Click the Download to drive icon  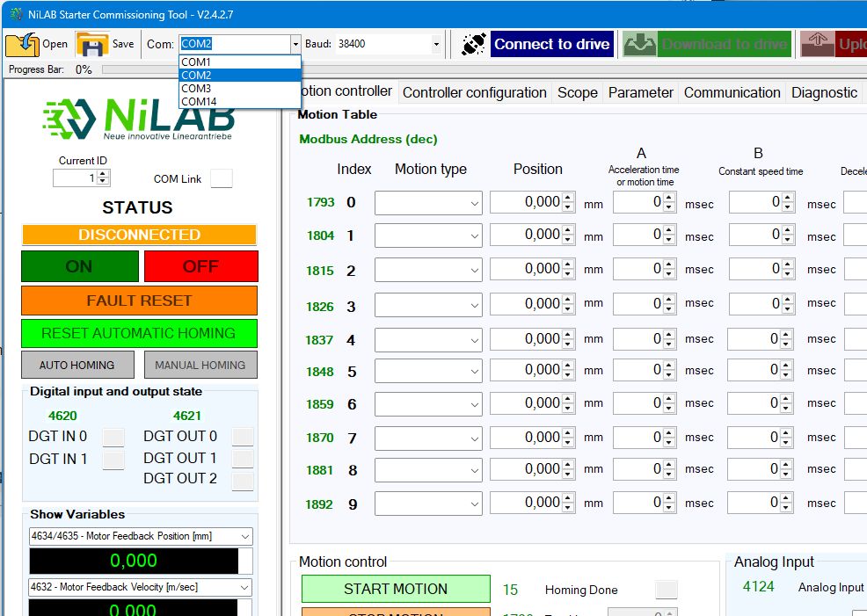tap(639, 44)
